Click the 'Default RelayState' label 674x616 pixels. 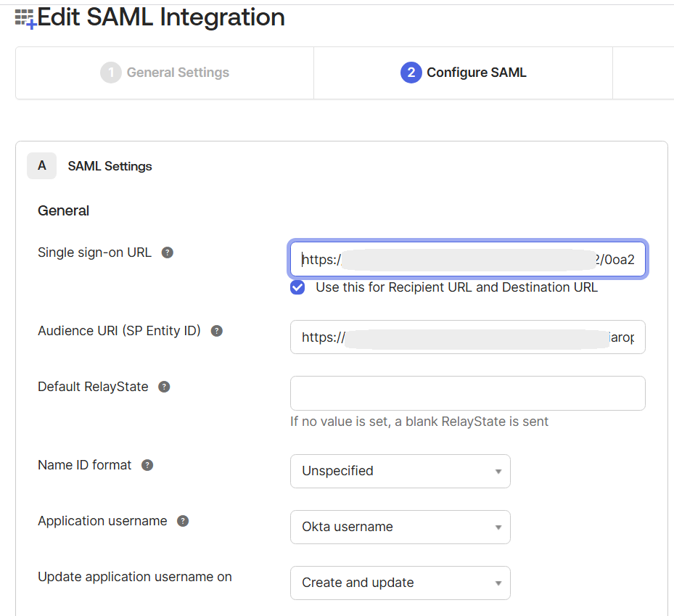pyautogui.click(x=94, y=387)
